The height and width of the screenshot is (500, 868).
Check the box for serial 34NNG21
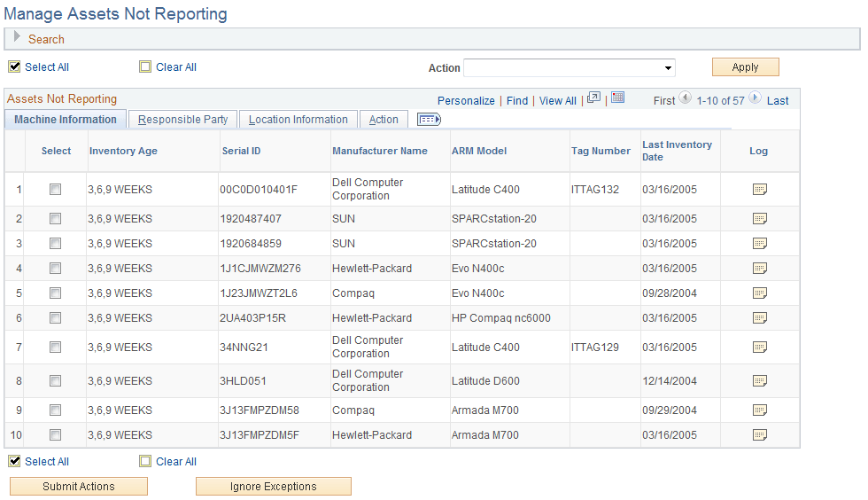[x=55, y=347]
